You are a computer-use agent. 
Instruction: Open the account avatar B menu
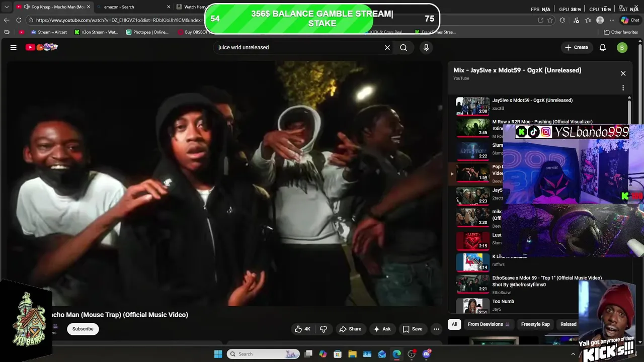622,47
